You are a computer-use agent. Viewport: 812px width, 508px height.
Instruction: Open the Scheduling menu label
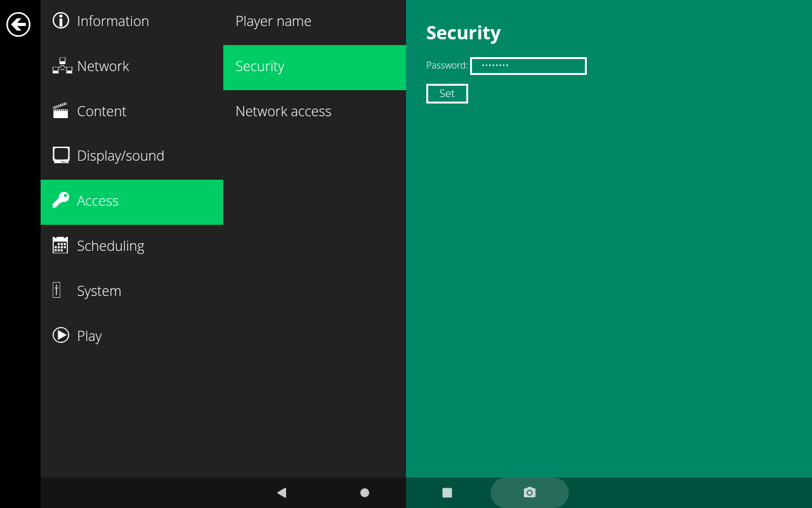(110, 246)
